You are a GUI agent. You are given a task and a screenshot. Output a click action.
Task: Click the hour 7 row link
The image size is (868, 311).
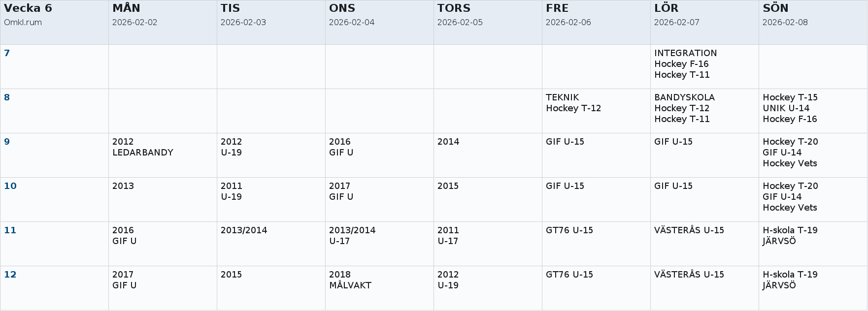7,53
